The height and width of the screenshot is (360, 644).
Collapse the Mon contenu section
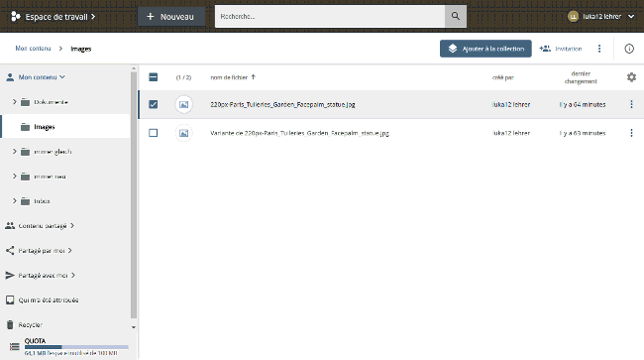click(x=62, y=76)
